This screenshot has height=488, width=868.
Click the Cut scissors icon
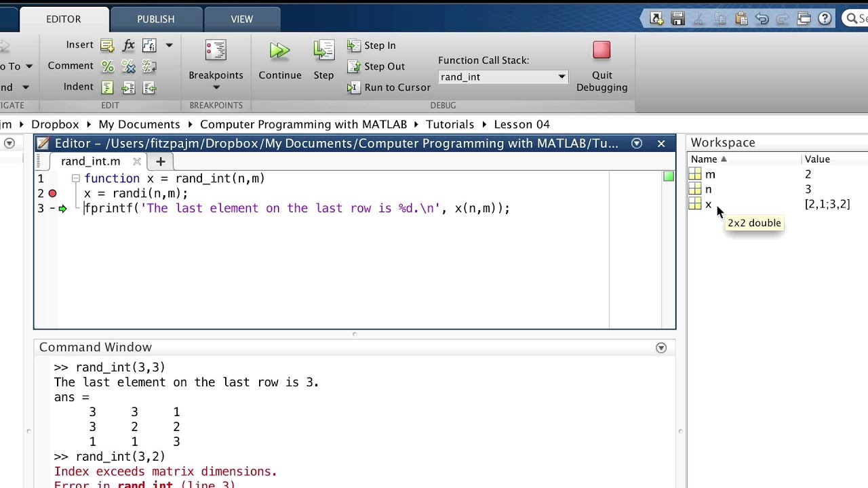pos(699,19)
